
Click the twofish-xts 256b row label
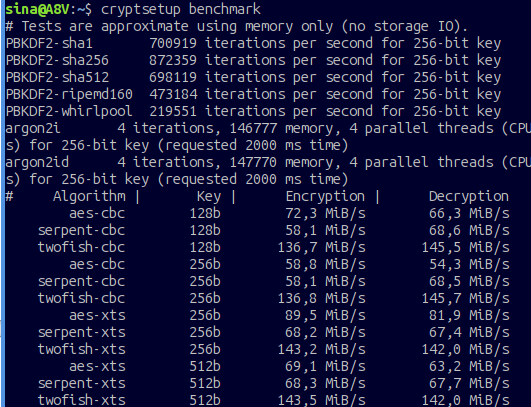click(81, 349)
